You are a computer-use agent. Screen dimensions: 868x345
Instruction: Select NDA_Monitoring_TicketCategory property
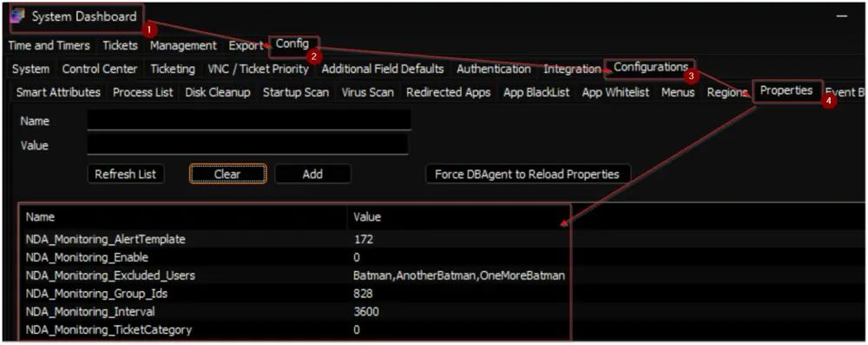(108, 329)
